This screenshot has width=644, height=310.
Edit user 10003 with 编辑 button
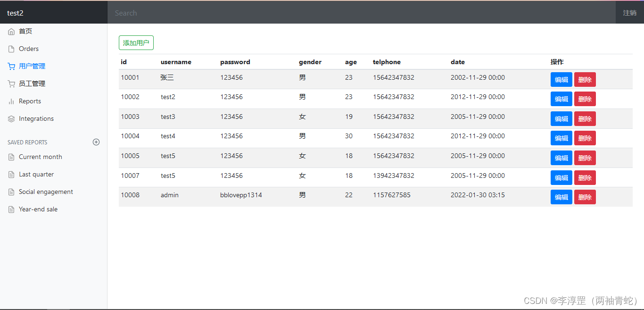tap(561, 118)
